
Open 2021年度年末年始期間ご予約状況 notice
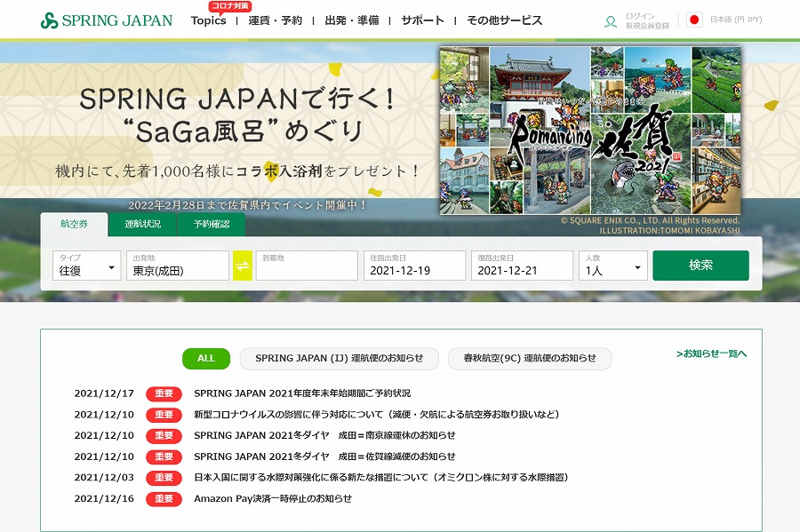pyautogui.click(x=302, y=393)
